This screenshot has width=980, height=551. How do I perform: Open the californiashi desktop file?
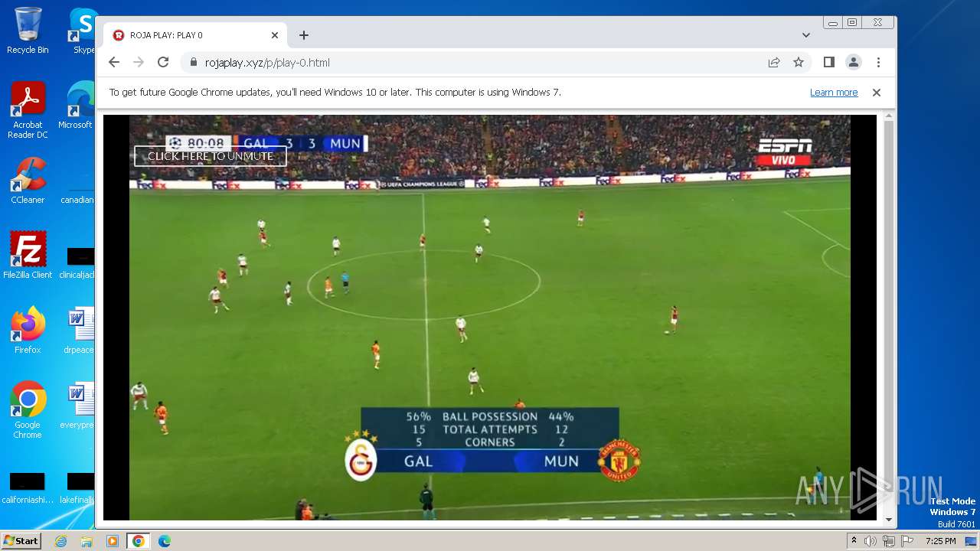click(x=28, y=488)
